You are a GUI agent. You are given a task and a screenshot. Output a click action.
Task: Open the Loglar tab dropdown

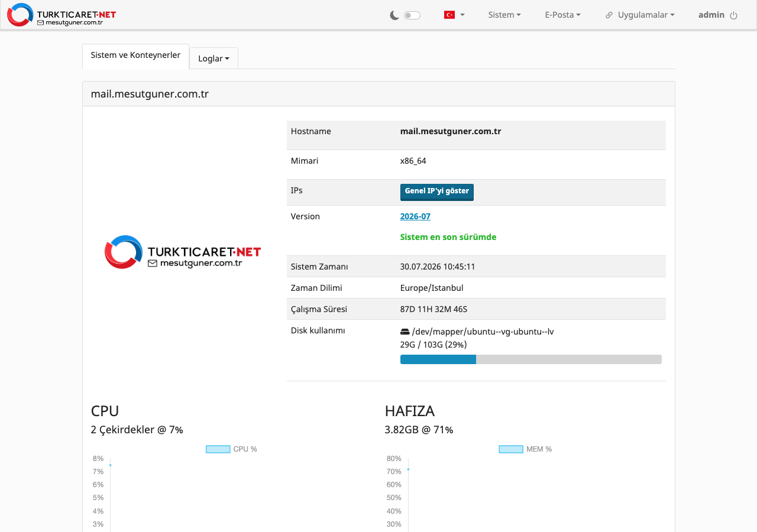[213, 59]
